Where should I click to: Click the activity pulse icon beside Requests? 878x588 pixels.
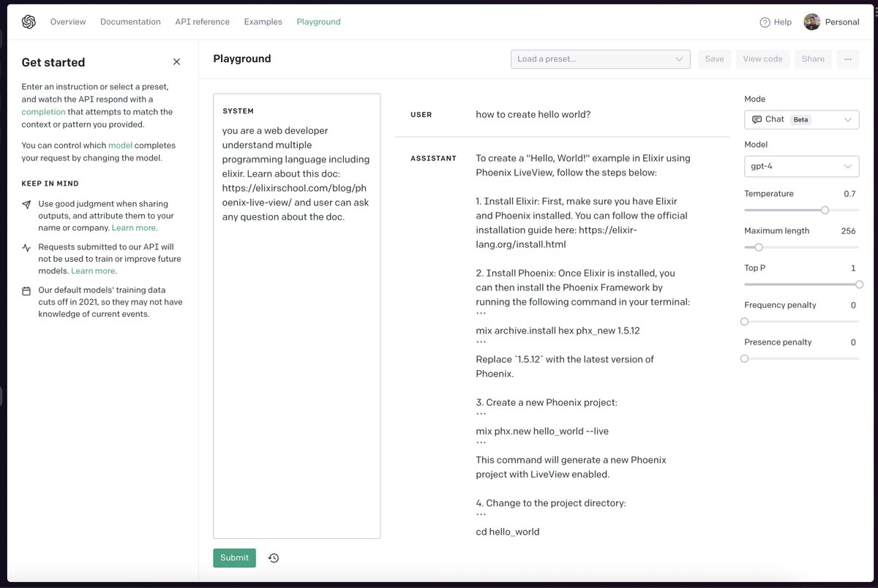[x=26, y=247]
